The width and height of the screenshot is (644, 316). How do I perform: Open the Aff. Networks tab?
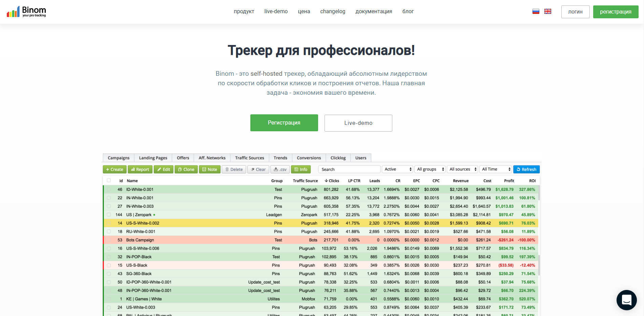[212, 158]
